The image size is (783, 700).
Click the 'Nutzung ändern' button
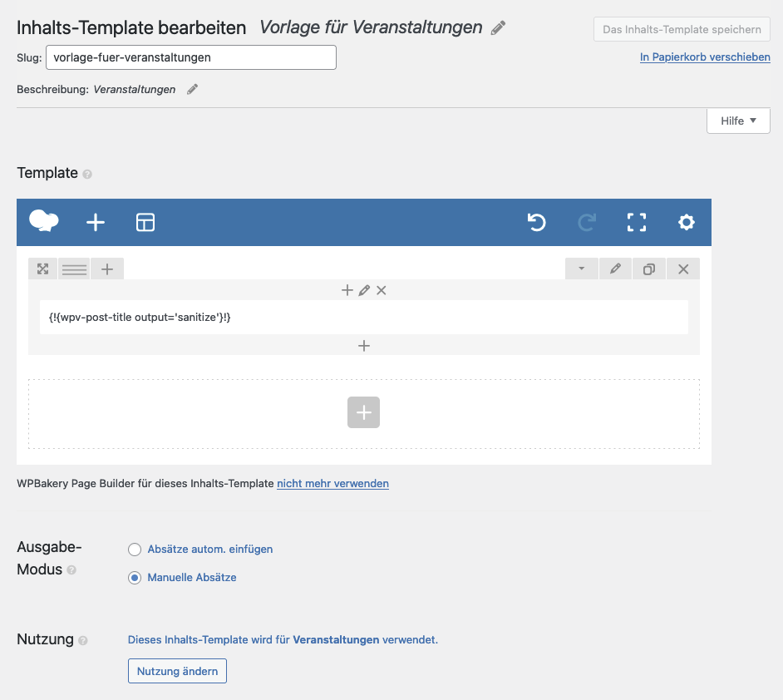(177, 671)
